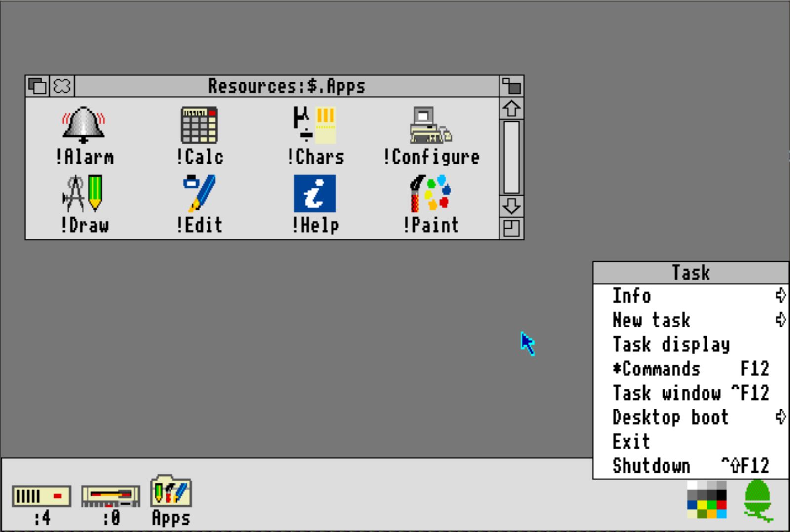Image resolution: width=790 pixels, height=532 pixels.
Task: Click the !Configure label text
Action: (x=431, y=157)
